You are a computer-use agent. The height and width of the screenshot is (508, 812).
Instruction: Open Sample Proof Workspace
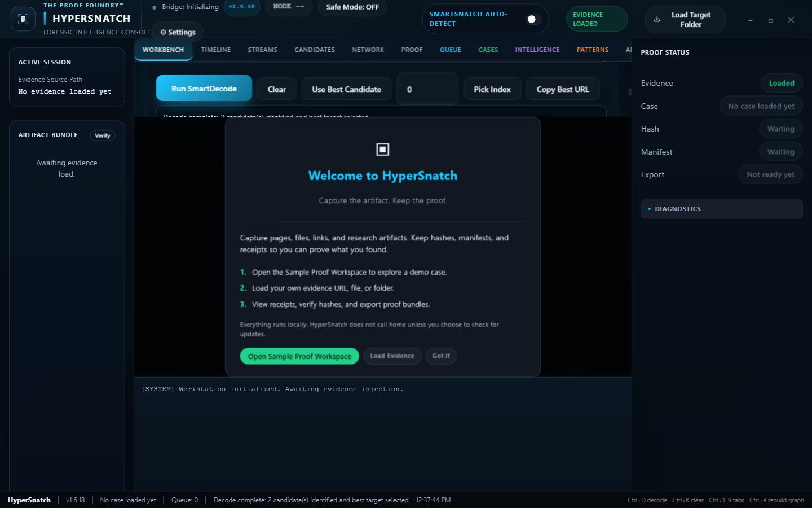pyautogui.click(x=299, y=356)
